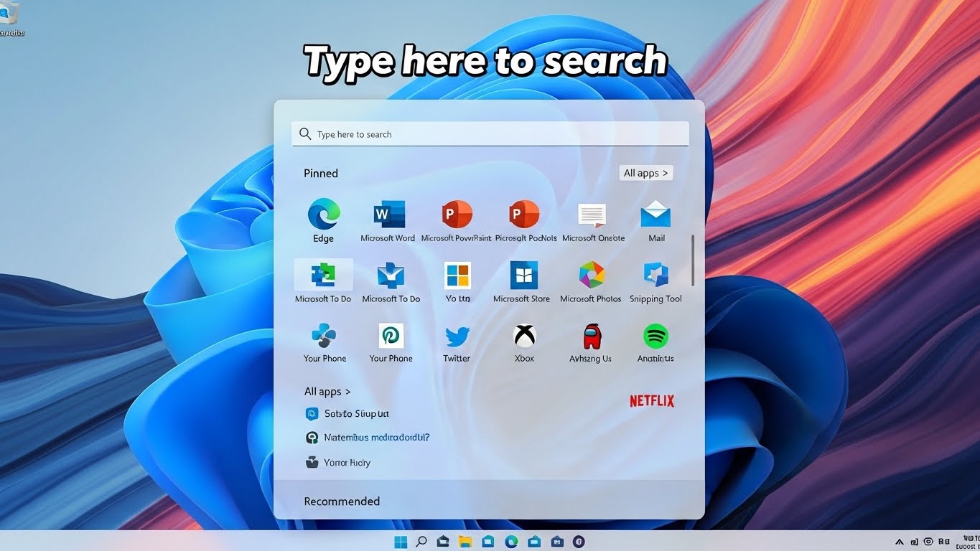Screen dimensions: 980x551
Task: Open the Netflix logo
Action: click(x=652, y=401)
